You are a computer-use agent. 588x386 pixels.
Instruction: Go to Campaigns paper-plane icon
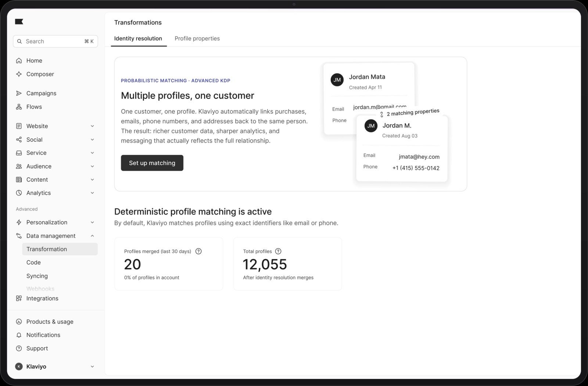[19, 93]
